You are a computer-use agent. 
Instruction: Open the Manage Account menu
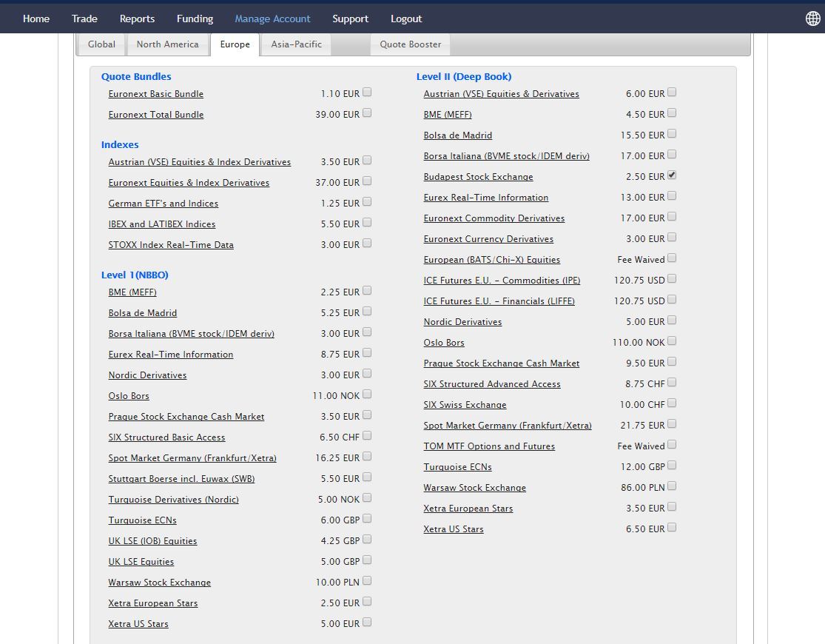pyautogui.click(x=272, y=19)
